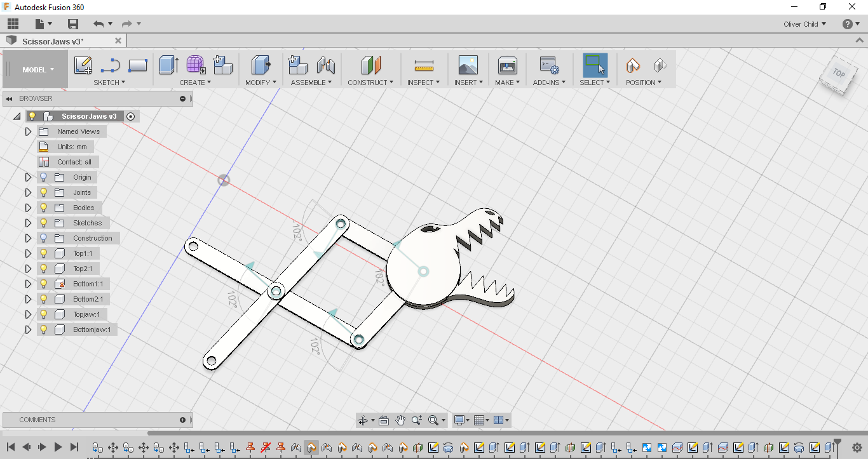Select the Create Form sculpt icon

[x=196, y=65]
